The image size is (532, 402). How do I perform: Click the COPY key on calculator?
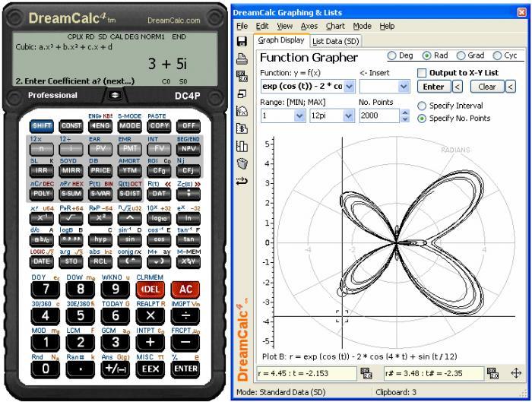[159, 126]
